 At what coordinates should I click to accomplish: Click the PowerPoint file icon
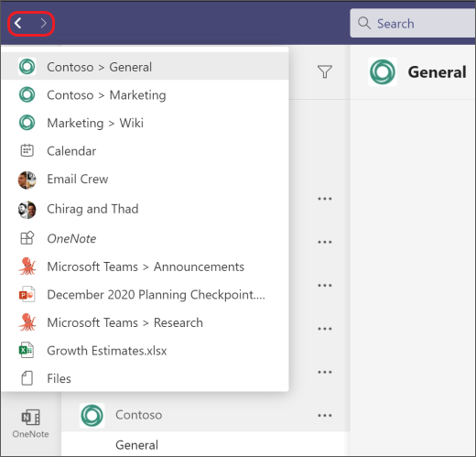pyautogui.click(x=27, y=294)
